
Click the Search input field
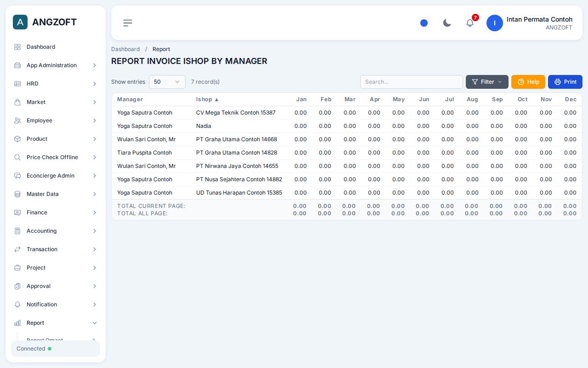tap(412, 82)
